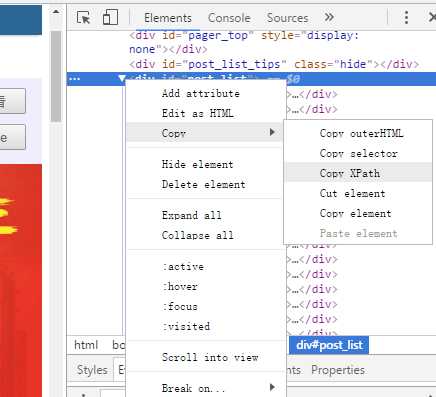Viewport: 436px width, 397px height.
Task: Click the page vertical scrollbar thumb
Action: coord(56,77)
